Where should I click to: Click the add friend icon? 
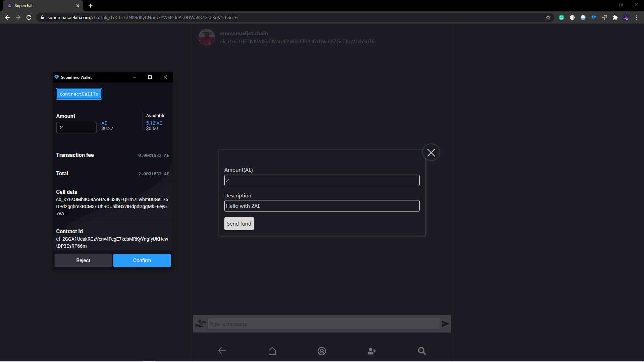click(372, 351)
